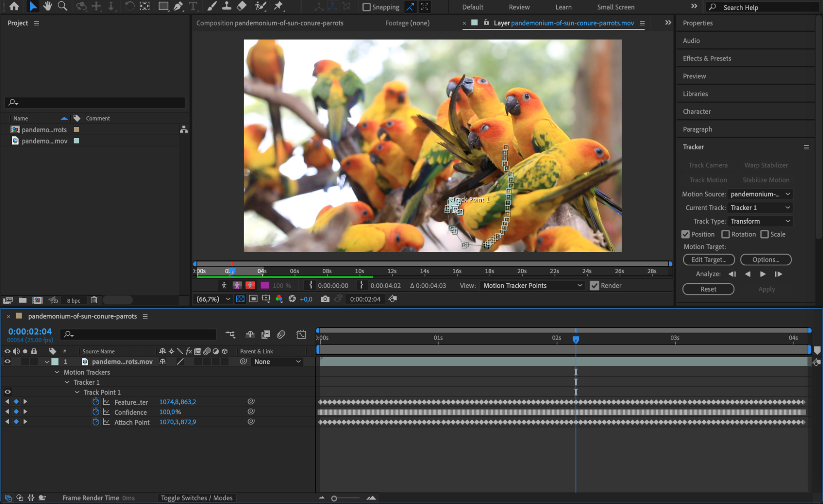The height and width of the screenshot is (504, 823).
Task: Click the Take Snapshot camera icon
Action: pyautogui.click(x=325, y=299)
